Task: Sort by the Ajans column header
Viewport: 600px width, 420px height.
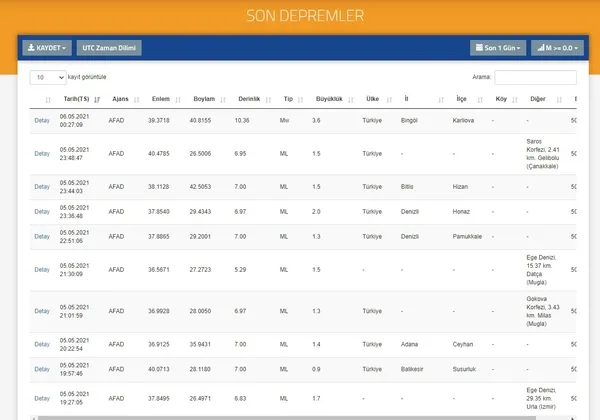Action: click(116, 99)
